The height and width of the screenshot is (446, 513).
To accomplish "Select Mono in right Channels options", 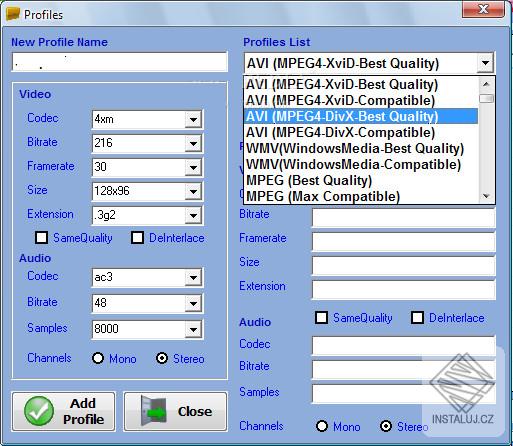I will click(x=322, y=426).
